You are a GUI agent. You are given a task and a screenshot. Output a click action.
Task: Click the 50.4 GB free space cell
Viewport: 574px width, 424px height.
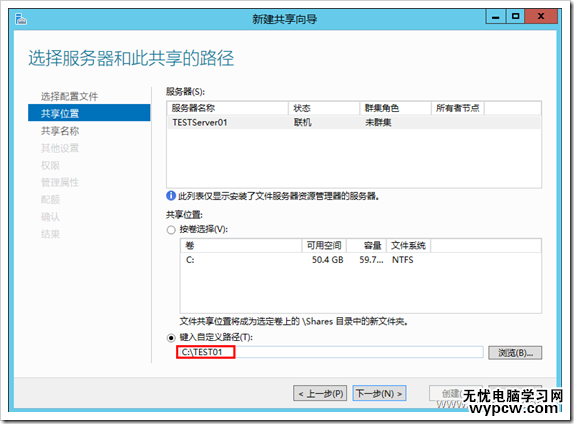328,260
